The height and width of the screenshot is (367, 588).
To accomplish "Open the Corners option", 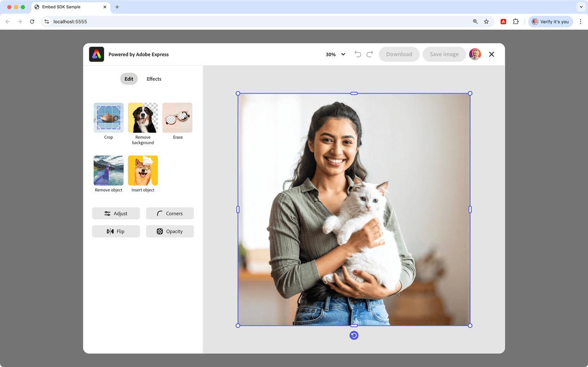I will pos(170,214).
